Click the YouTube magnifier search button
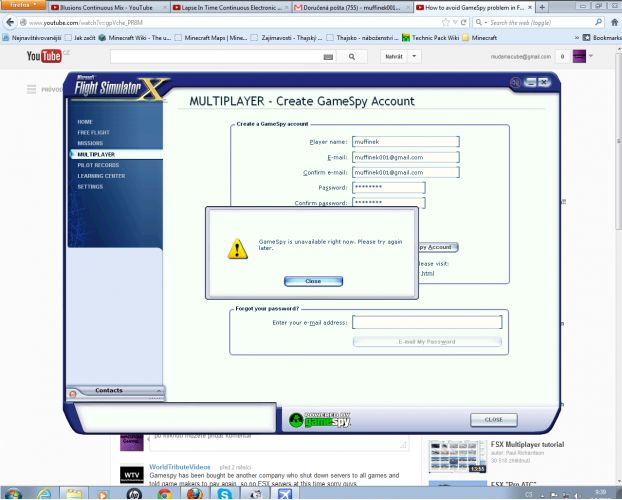 click(352, 57)
